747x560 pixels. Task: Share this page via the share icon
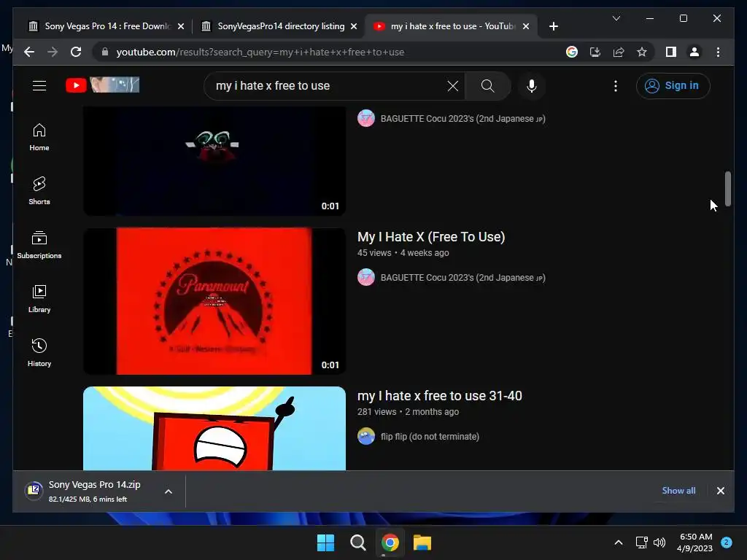click(x=619, y=52)
